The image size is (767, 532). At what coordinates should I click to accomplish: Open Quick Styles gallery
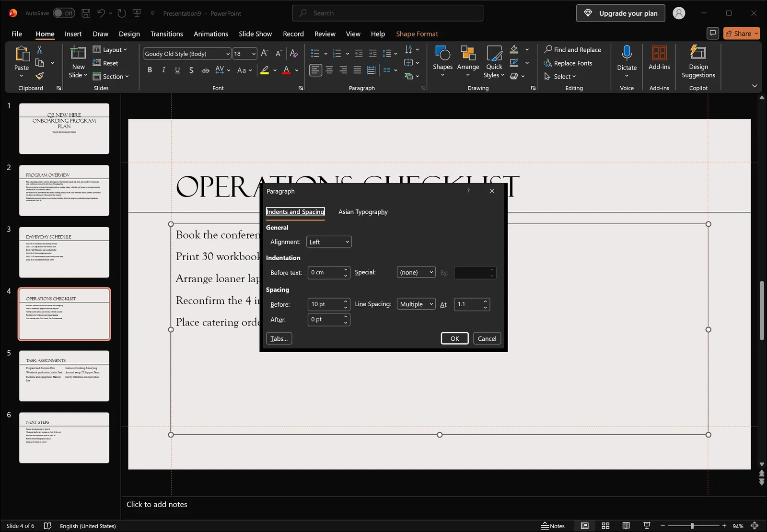494,61
